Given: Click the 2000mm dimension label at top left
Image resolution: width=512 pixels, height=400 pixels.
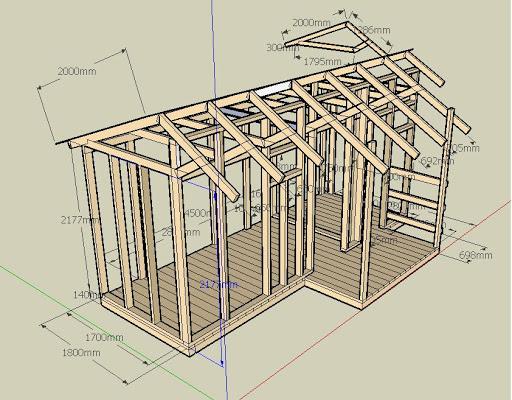Looking at the screenshot, I should point(77,71).
